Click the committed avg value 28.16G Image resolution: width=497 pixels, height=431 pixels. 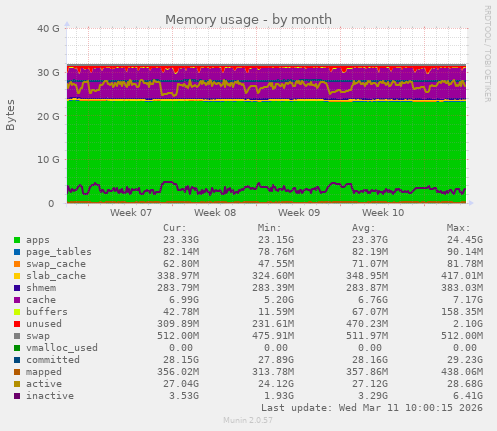370,360
